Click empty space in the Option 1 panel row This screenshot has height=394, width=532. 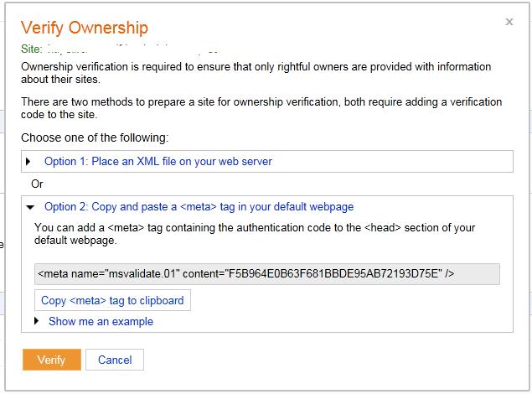click(394, 161)
